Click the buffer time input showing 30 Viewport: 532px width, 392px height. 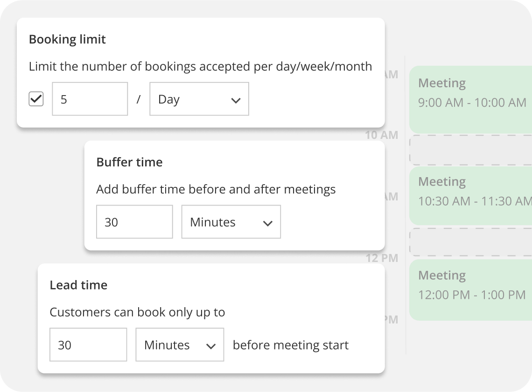click(134, 222)
